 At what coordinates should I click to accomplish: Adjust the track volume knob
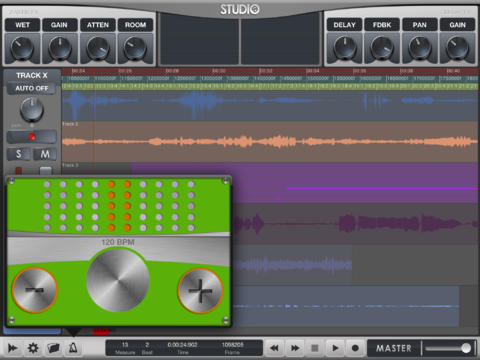coord(32,109)
